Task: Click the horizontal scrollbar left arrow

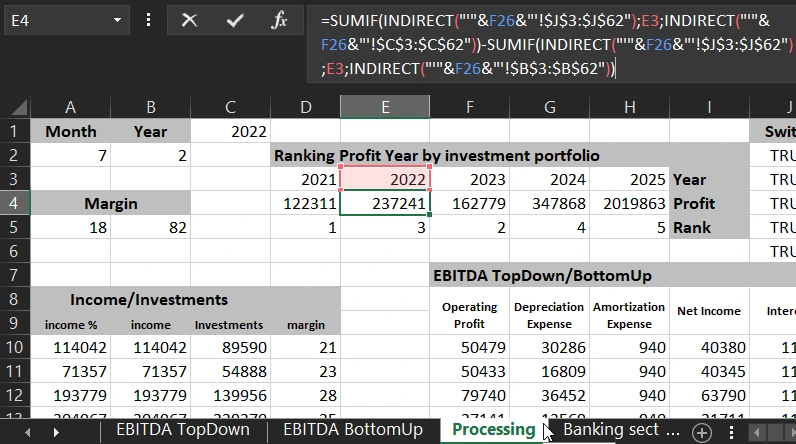Action: 756,433
